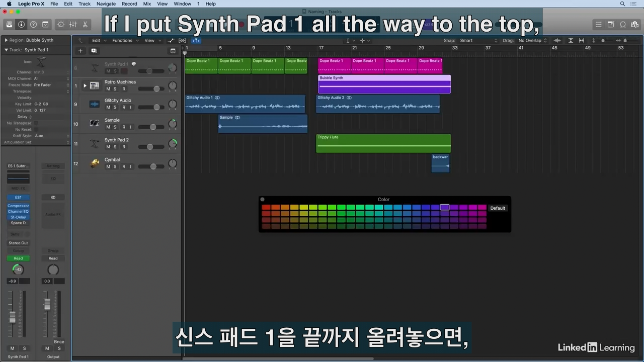644x362 pixels.
Task: Mute the Retro Machines track
Action: (108, 89)
